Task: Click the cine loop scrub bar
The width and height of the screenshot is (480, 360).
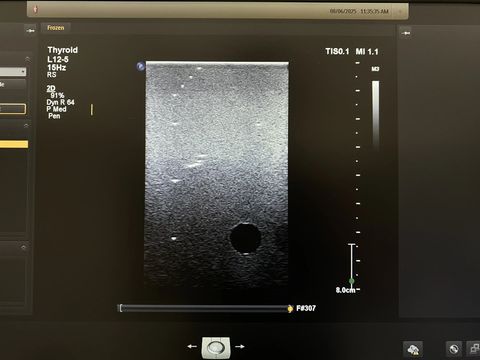Action: [205, 309]
